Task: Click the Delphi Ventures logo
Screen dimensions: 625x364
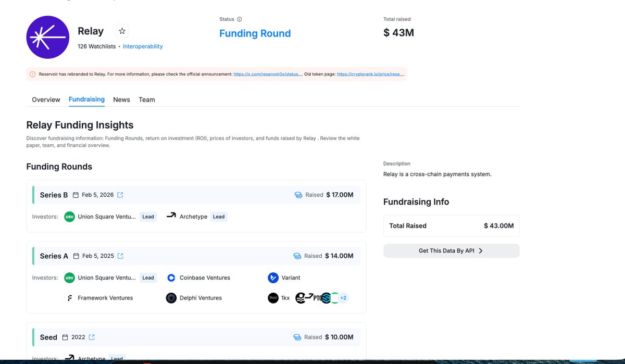Action: tap(171, 298)
